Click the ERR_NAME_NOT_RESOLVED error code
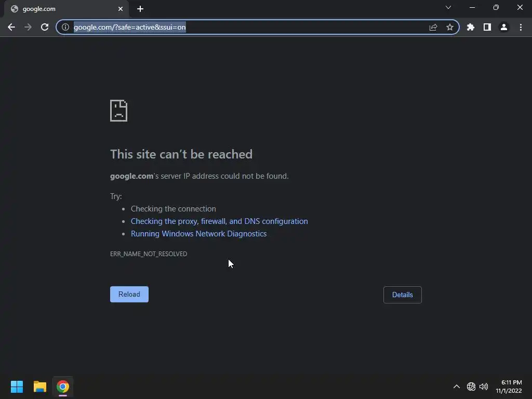The width and height of the screenshot is (532, 399). point(149,254)
